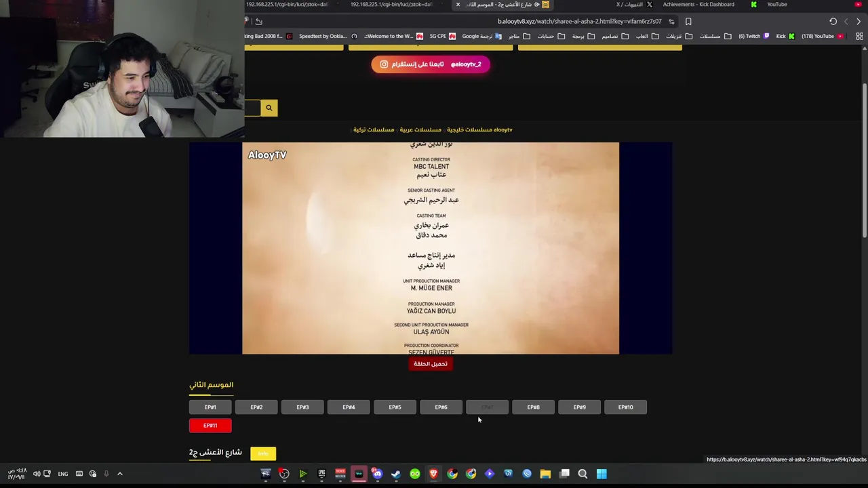The image size is (868, 488).
Task: Select episode EP#2
Action: [256, 407]
